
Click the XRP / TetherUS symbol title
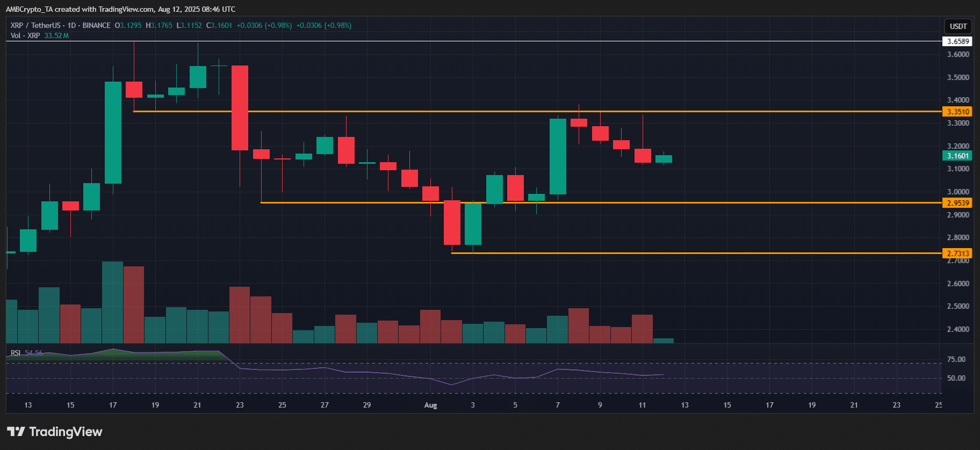click(x=35, y=25)
